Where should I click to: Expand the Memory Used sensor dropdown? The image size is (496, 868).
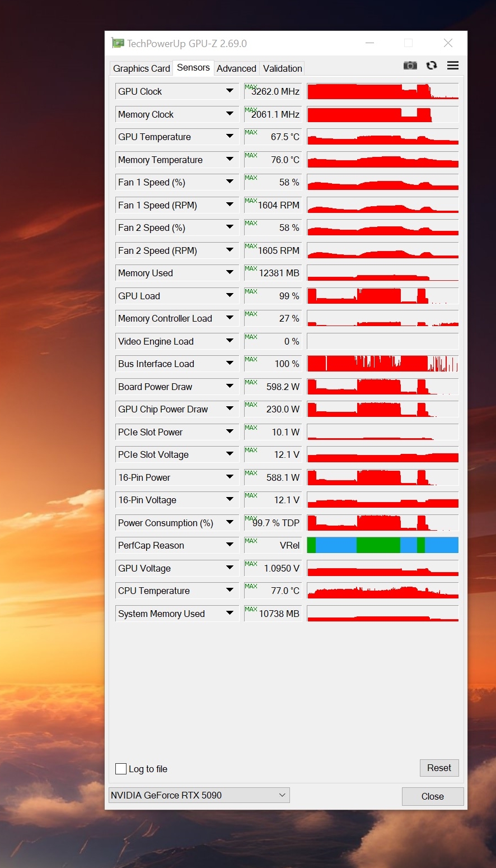point(230,272)
